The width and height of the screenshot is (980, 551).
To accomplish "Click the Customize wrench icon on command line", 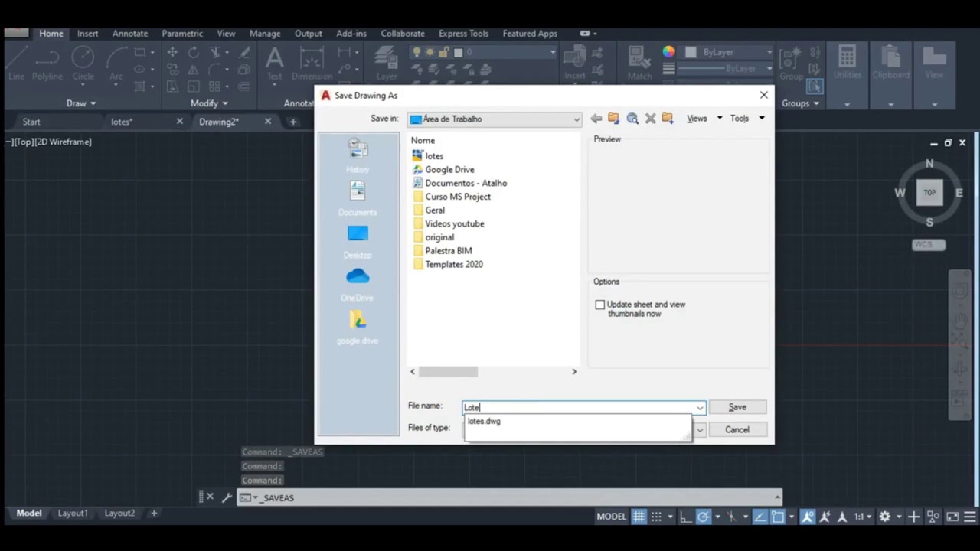I will pos(227,497).
